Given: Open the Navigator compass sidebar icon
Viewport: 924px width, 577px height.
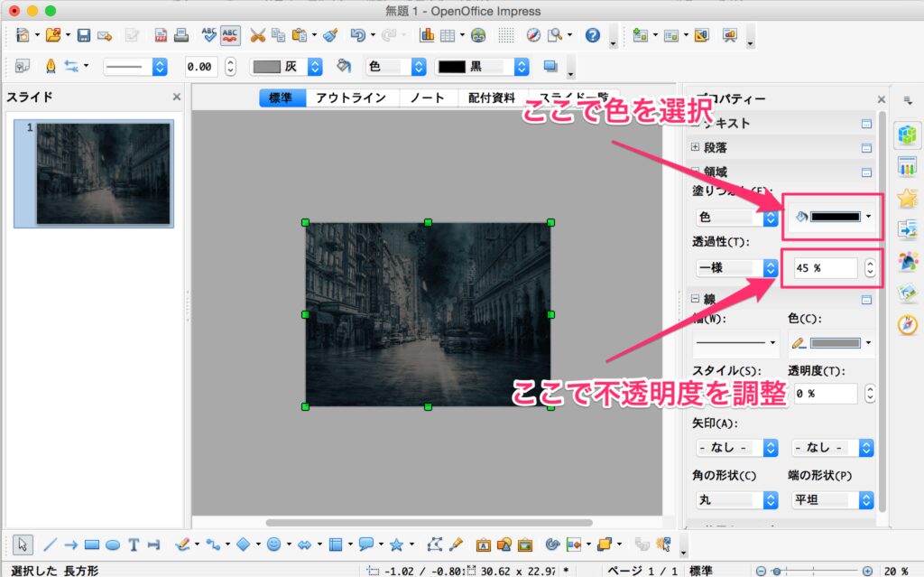Looking at the screenshot, I should (x=907, y=324).
